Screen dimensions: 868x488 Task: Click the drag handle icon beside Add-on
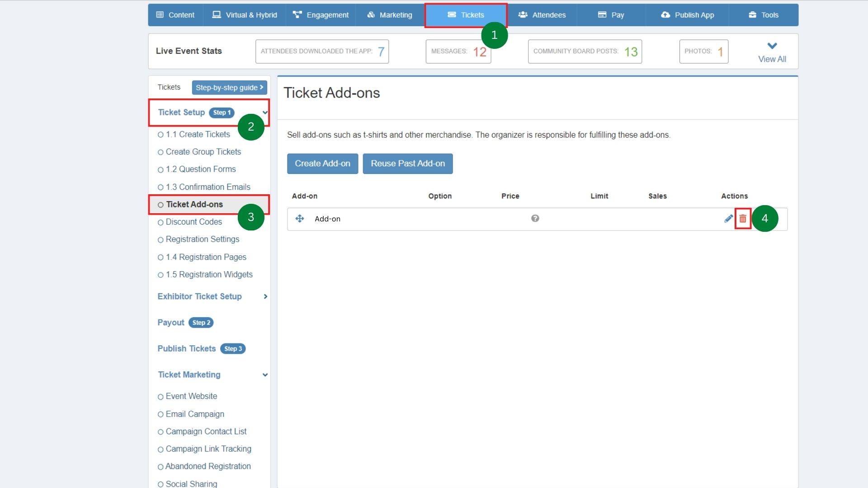[300, 219]
